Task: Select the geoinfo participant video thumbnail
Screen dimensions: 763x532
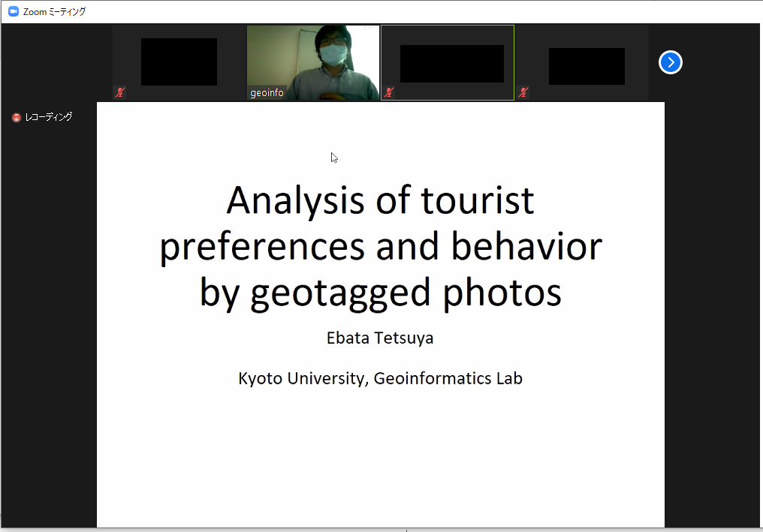Action: click(313, 63)
